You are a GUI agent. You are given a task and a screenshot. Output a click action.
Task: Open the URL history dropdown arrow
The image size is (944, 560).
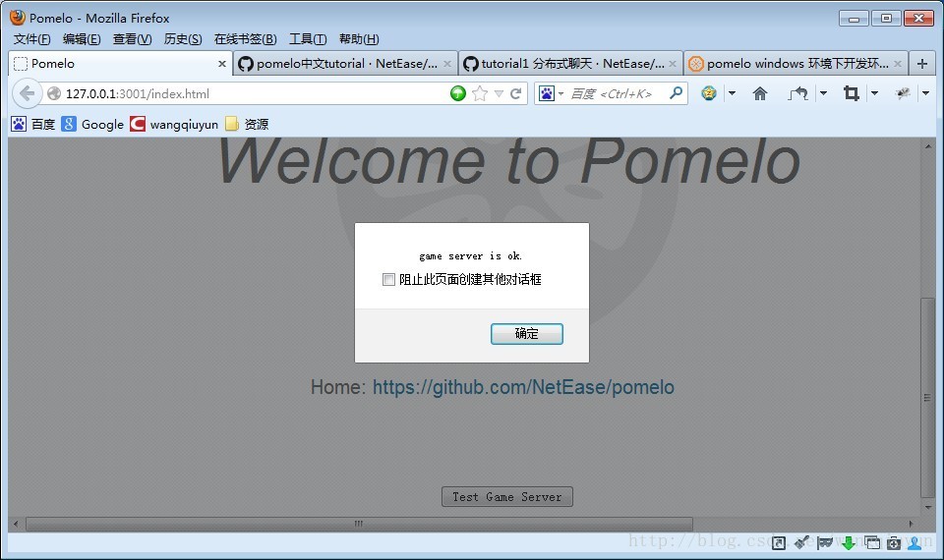tap(499, 94)
